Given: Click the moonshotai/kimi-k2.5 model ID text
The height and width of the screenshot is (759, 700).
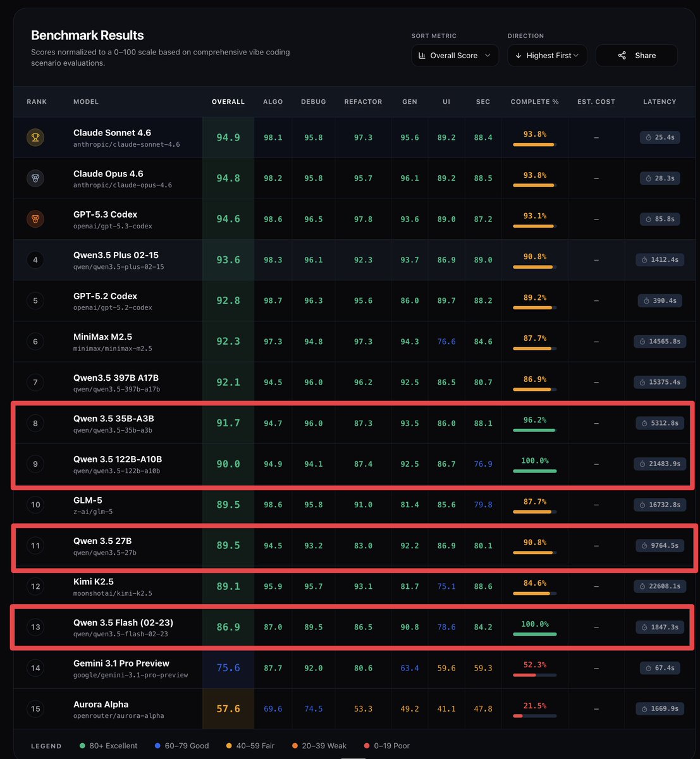Looking at the screenshot, I should (x=113, y=593).
